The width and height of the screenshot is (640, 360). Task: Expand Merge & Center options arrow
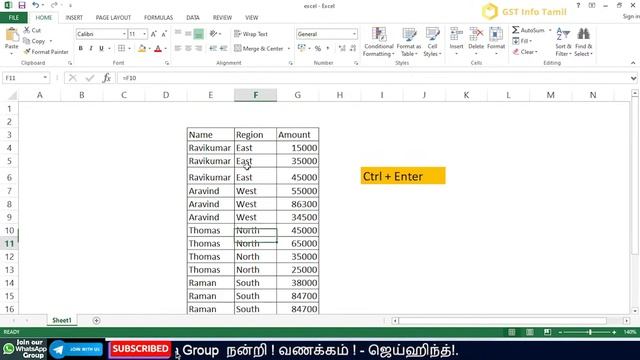click(x=289, y=49)
